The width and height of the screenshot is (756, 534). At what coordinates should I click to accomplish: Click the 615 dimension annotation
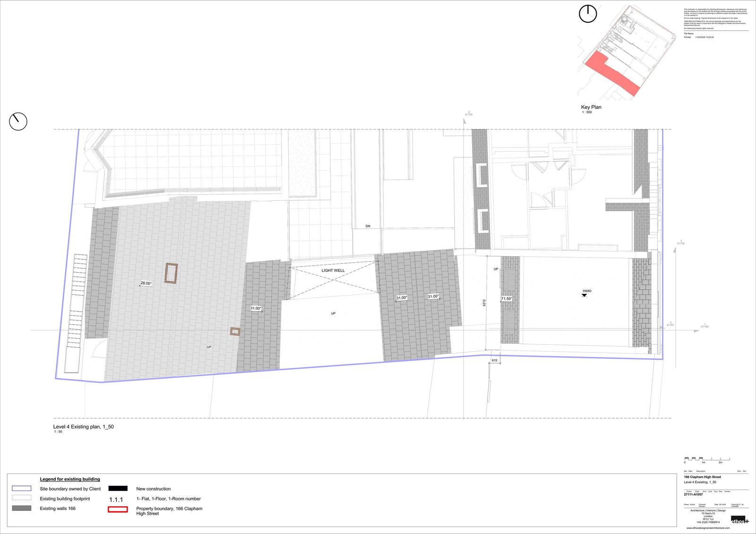tap(494, 361)
